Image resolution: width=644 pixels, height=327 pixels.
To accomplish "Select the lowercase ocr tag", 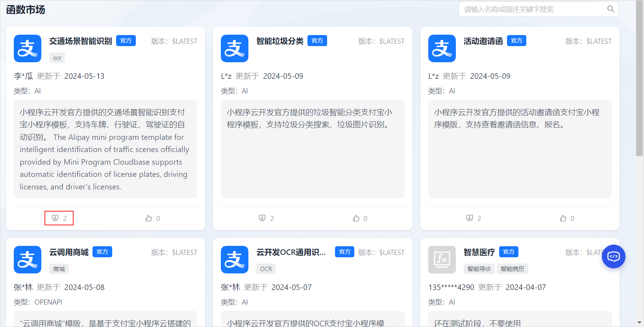I will click(57, 58).
